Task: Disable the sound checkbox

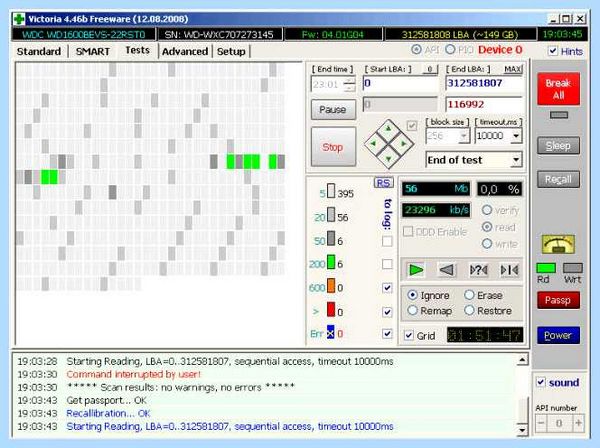Action: click(541, 382)
